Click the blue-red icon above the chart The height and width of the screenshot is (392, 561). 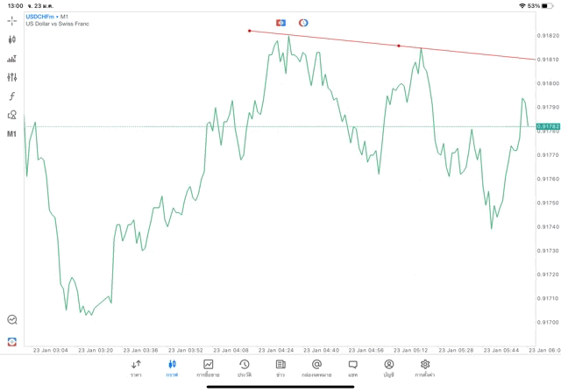click(280, 22)
